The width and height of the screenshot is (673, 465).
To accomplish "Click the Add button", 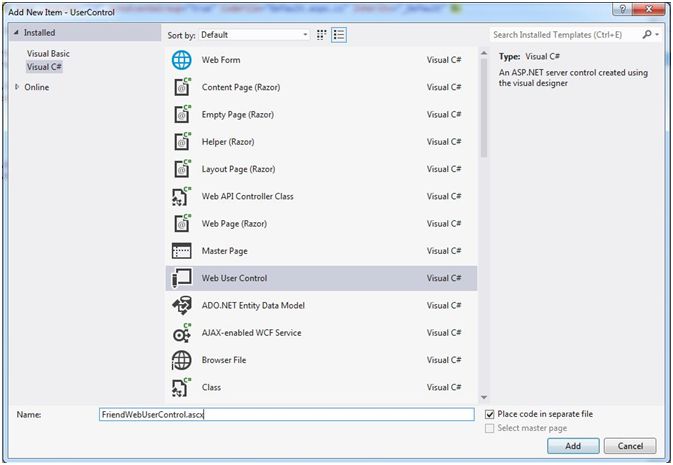I will (x=573, y=446).
